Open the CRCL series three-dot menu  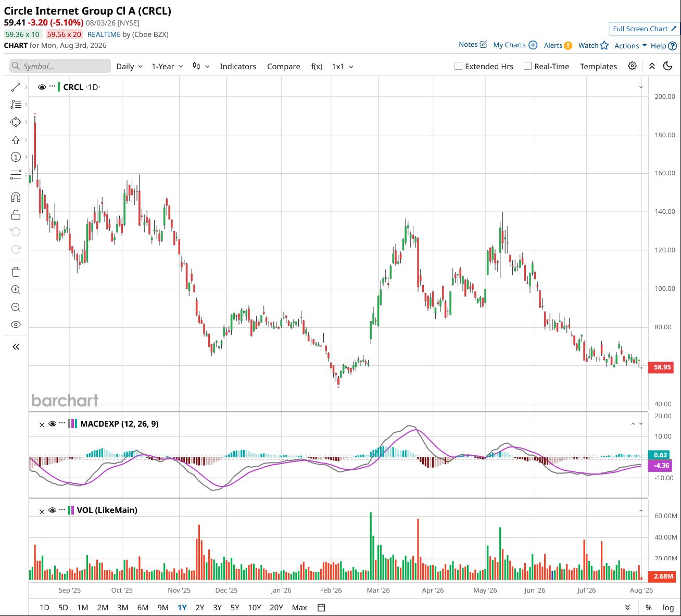pyautogui.click(x=52, y=86)
